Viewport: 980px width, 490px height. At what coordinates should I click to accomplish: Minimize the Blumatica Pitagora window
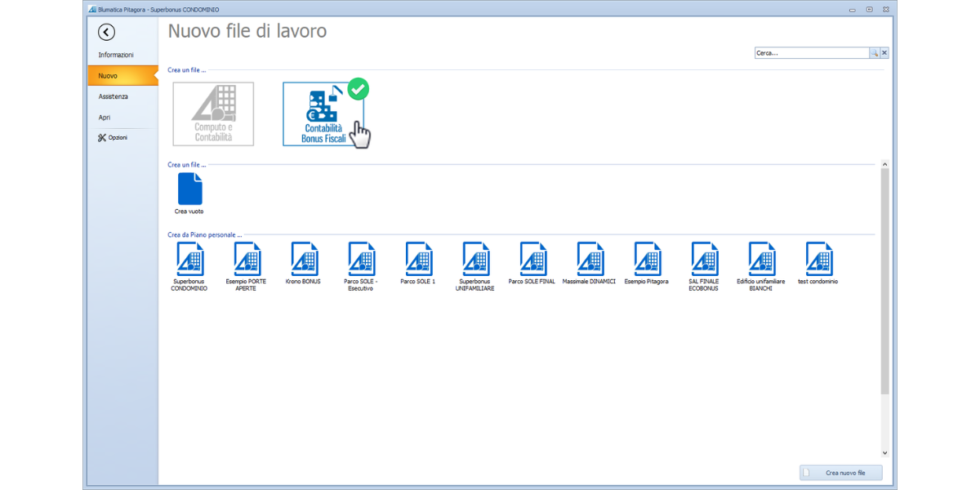click(853, 9)
